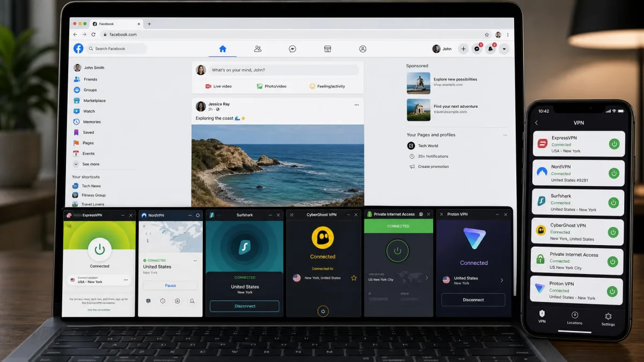Favorite New York server with CyberGhost star
Image resolution: width=644 pixels, height=362 pixels.
354,278
